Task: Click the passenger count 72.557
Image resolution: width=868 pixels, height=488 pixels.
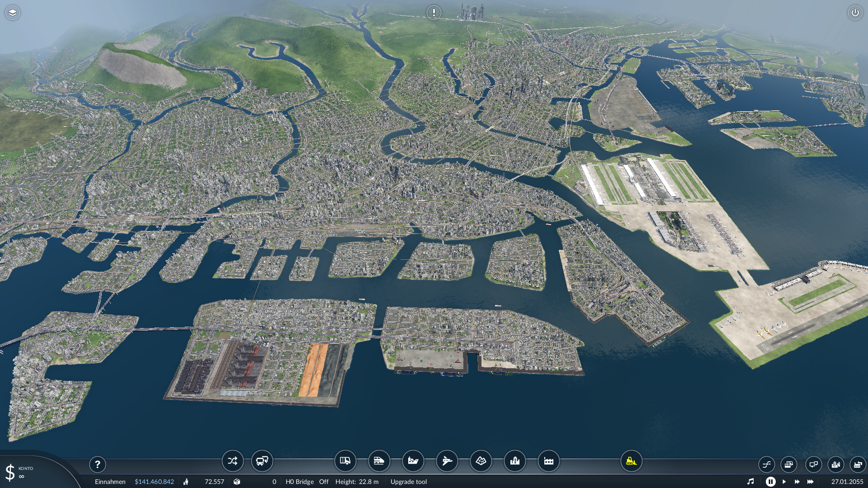Action: pyautogui.click(x=214, y=482)
